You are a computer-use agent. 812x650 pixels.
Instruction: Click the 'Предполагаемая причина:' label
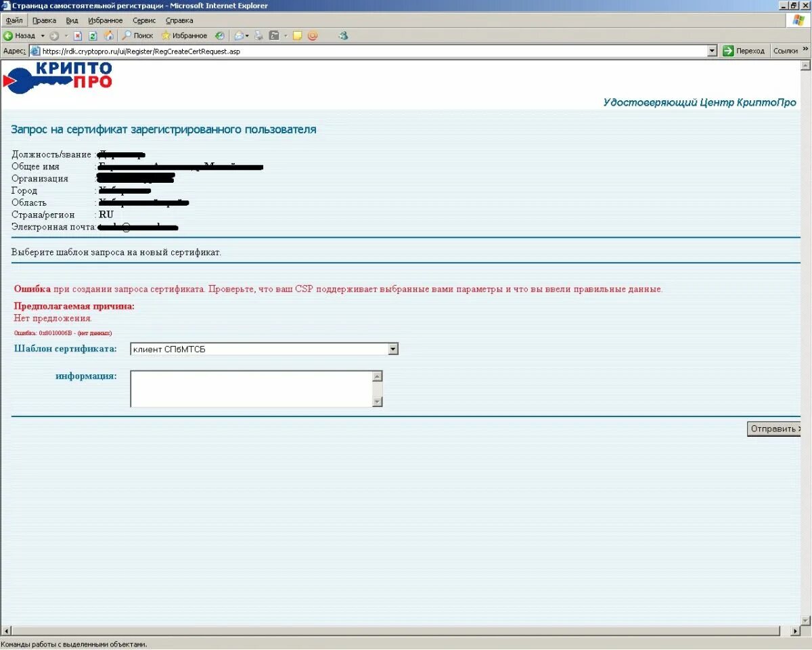74,306
